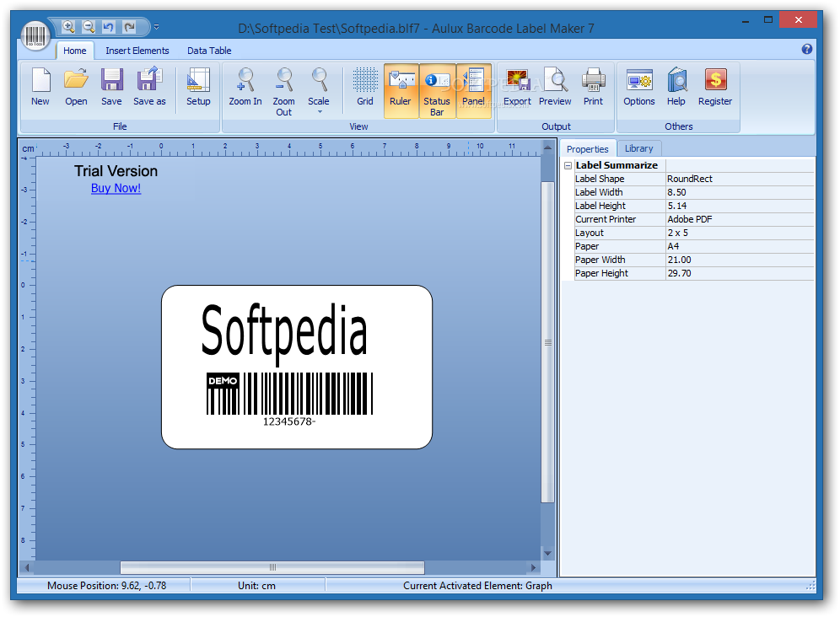Screen dimensions: 840x617
Task: Zoom In on the label canvas
Action: [245, 88]
